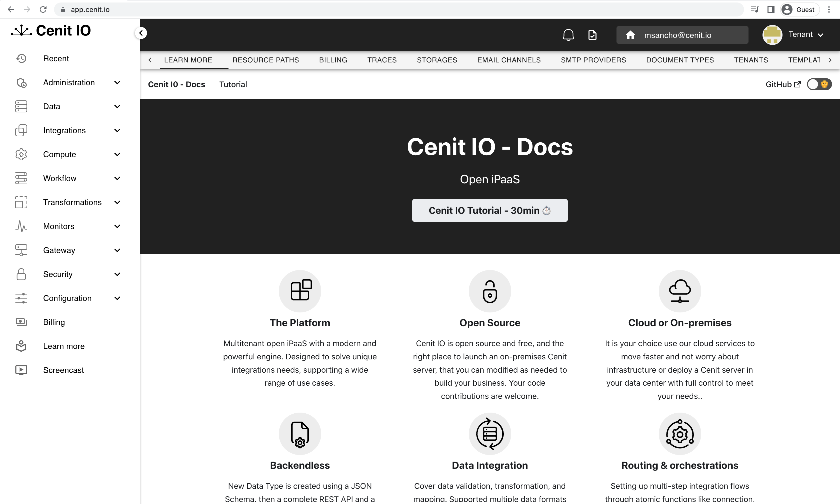Viewport: 840px width, 504px height.
Task: Expand the Configuration menu chevron
Action: 117,298
